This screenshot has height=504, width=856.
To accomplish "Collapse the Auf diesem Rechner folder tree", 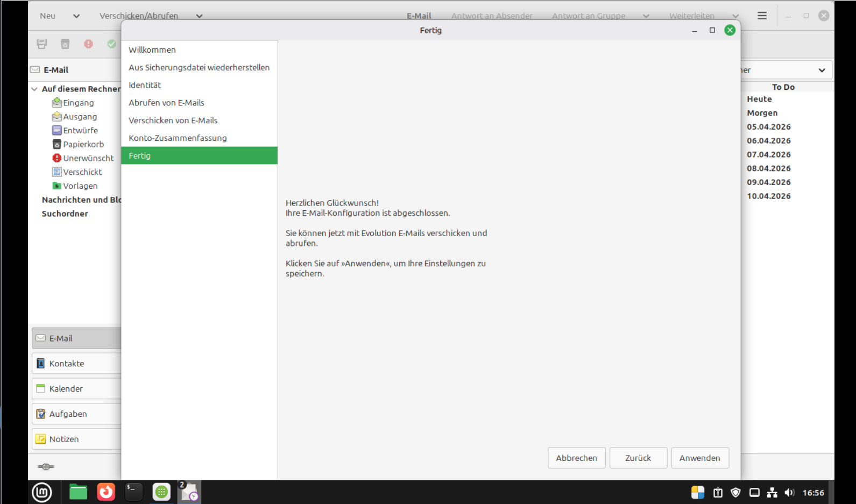I will point(34,89).
